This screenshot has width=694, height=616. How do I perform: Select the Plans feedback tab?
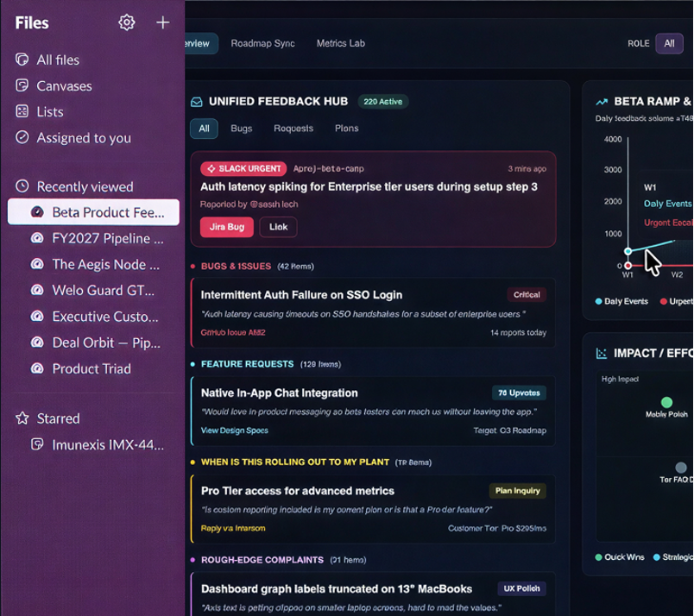point(346,129)
